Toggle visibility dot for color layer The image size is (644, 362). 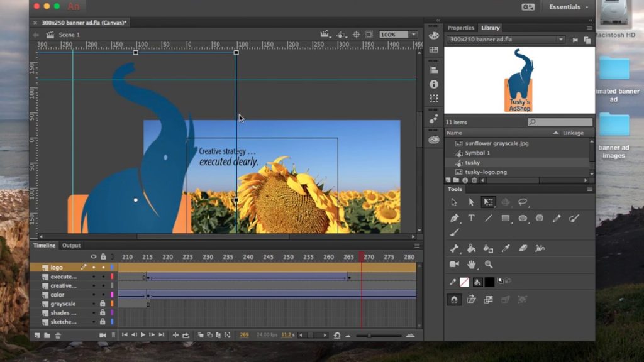[94, 295]
